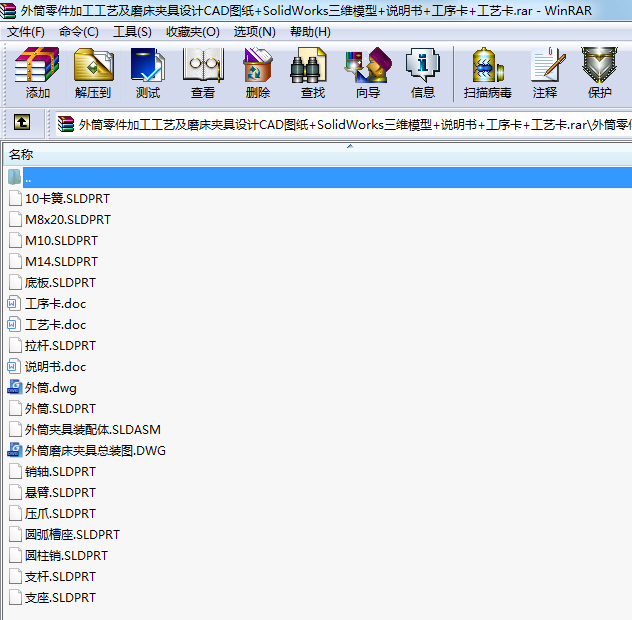Open the Options (选项) menu
The height and width of the screenshot is (620, 632).
pos(254,31)
